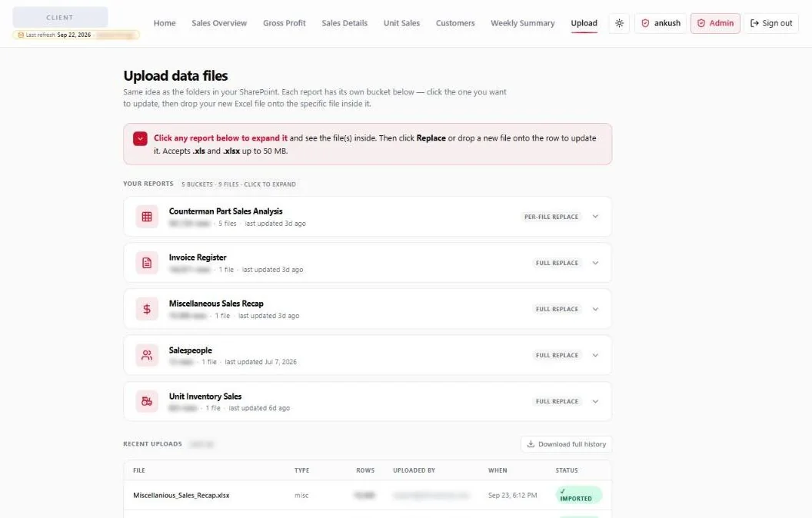Click the ankush user button
Image resolution: width=812 pixels, height=518 pixels.
pyautogui.click(x=661, y=23)
